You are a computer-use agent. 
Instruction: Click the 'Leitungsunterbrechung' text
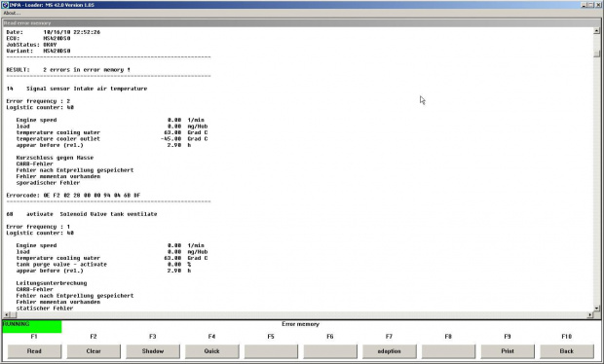(x=52, y=283)
